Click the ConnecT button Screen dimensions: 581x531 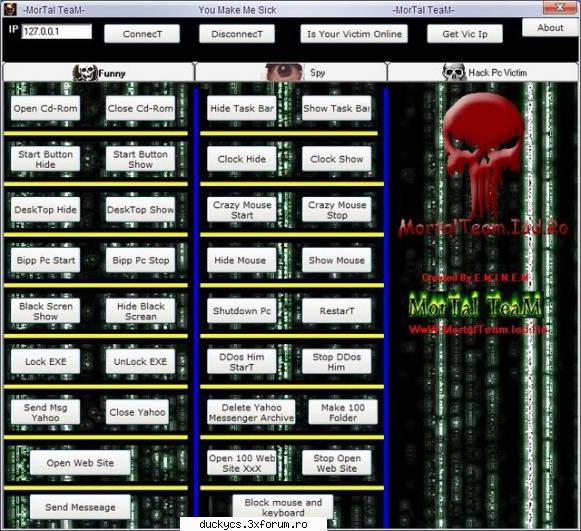[142, 34]
